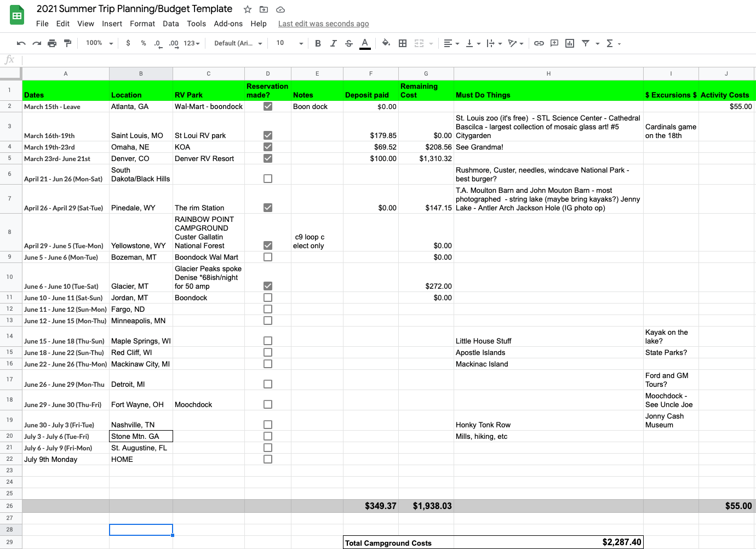Click the undo icon in toolbar
756x549 pixels.
coord(21,43)
